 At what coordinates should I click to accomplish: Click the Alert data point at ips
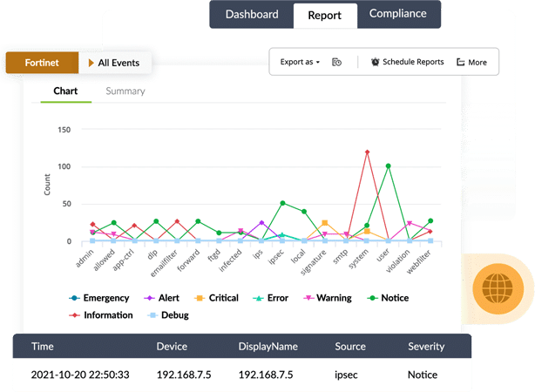pos(261,223)
